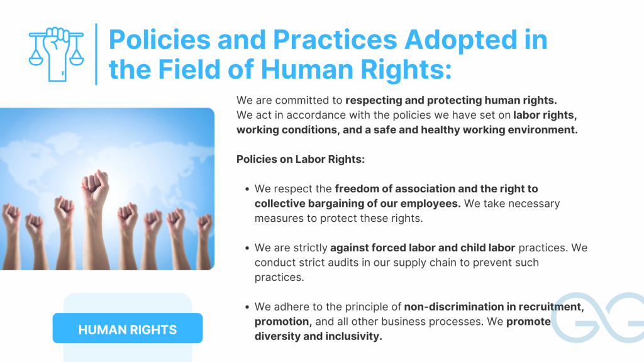Click "respecting and protecting human rights" bold text
The width and height of the screenshot is (644, 362).
[451, 100]
